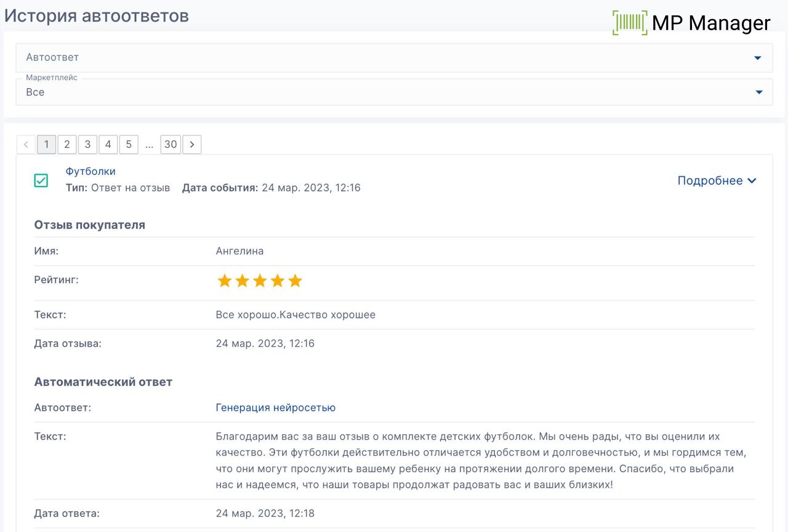Open the Генерация нейросетью link
The width and height of the screenshot is (788, 532).
[275, 408]
